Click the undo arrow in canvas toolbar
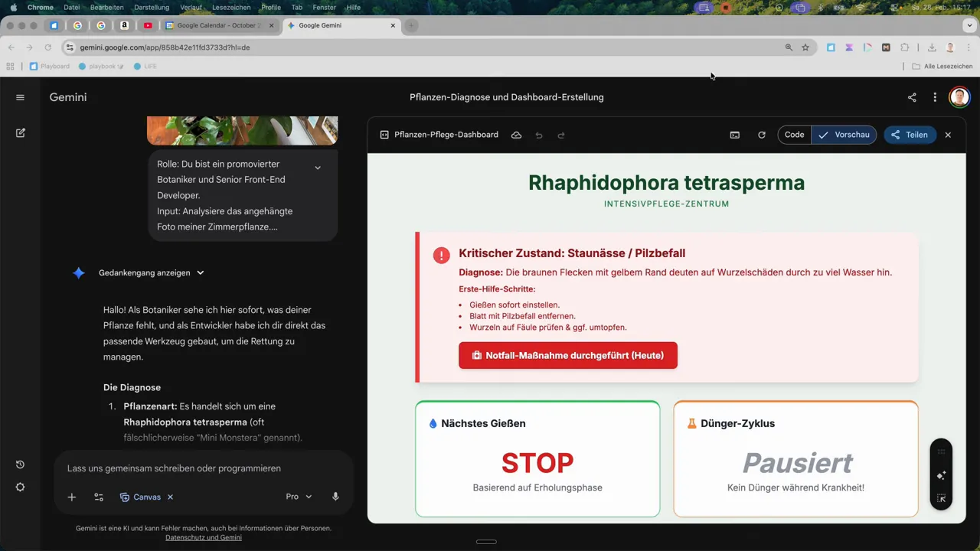The image size is (980, 551). (539, 135)
